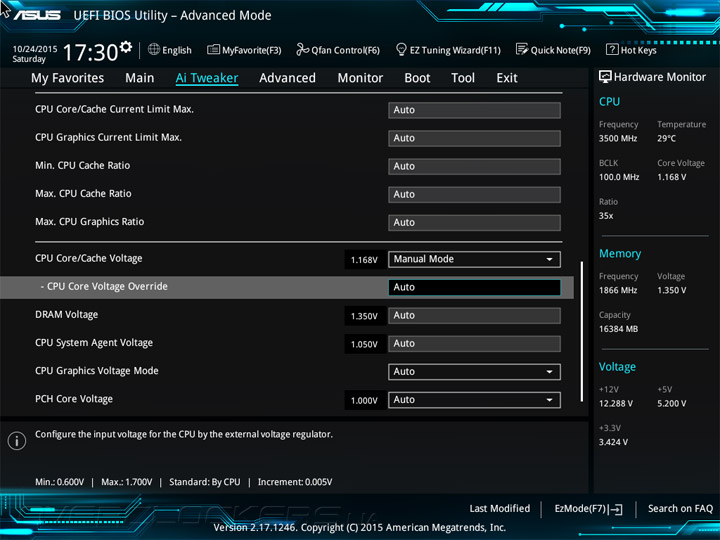Click the EZ Tuning Wizard bulb icon
The height and width of the screenshot is (540, 720).
401,49
